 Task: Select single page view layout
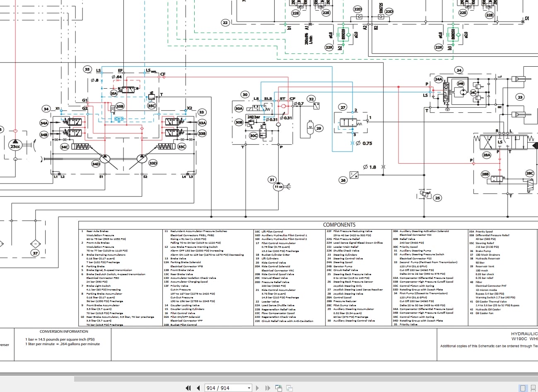524,388
